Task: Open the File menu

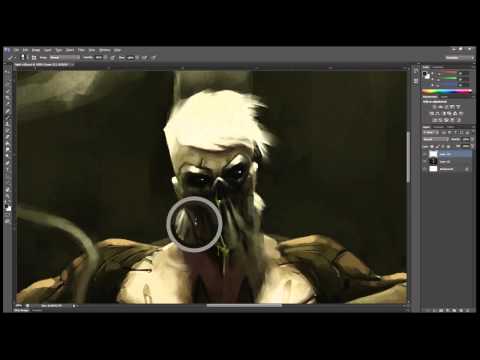Action: coord(17,50)
